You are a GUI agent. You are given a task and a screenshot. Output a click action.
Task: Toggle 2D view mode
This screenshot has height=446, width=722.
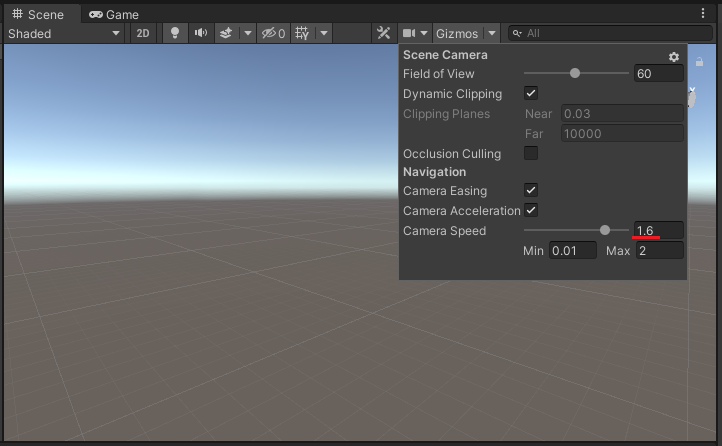point(143,34)
